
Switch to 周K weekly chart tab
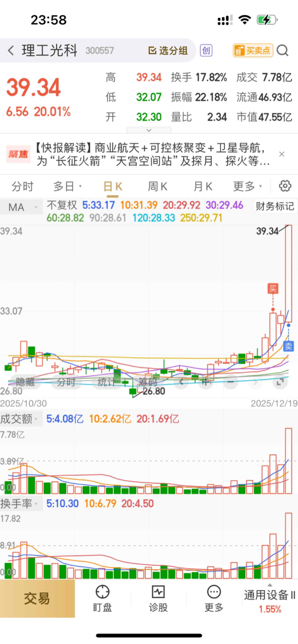click(157, 187)
